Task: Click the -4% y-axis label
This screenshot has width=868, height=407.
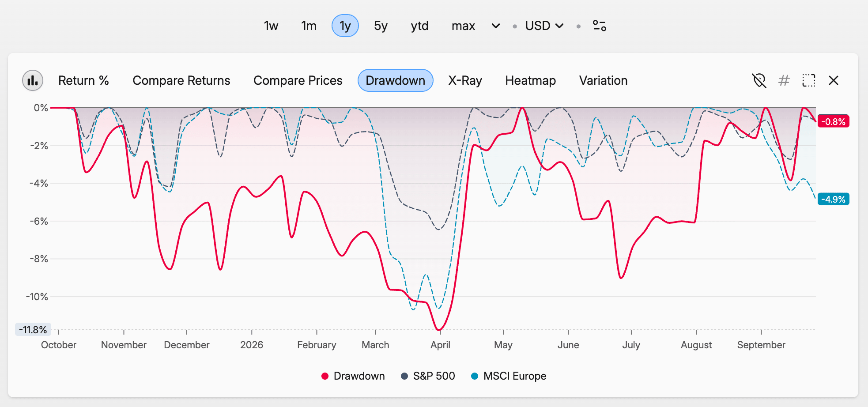Action: click(39, 183)
